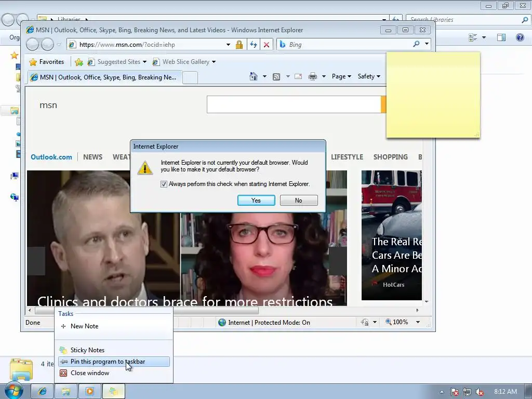This screenshot has width=532, height=399.
Task: Click the Sticky Notes taskbar icon
Action: pyautogui.click(x=113, y=391)
